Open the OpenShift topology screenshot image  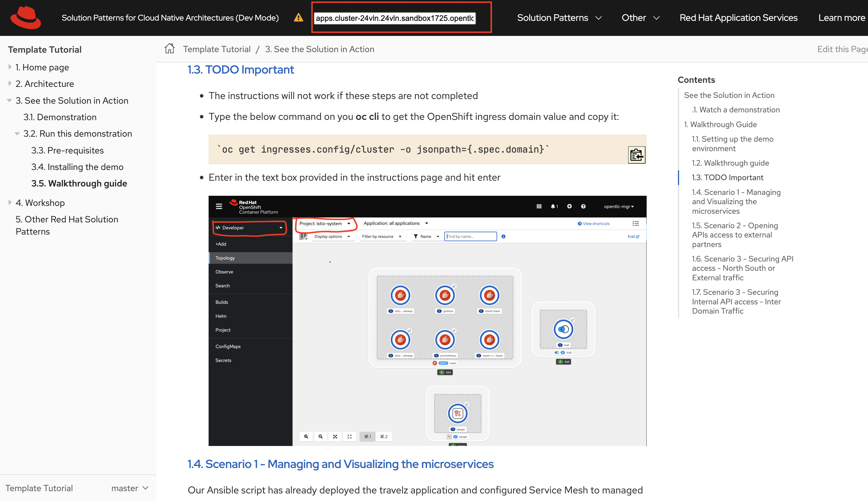tap(427, 321)
